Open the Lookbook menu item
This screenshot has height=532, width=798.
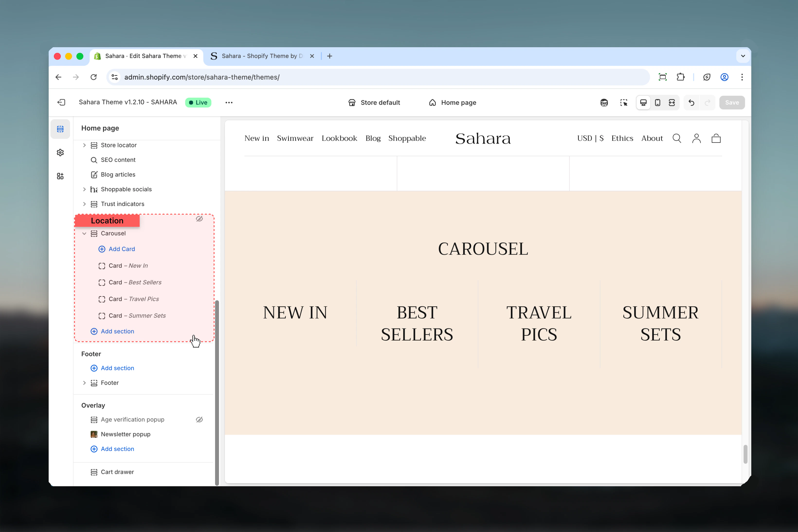tap(339, 138)
